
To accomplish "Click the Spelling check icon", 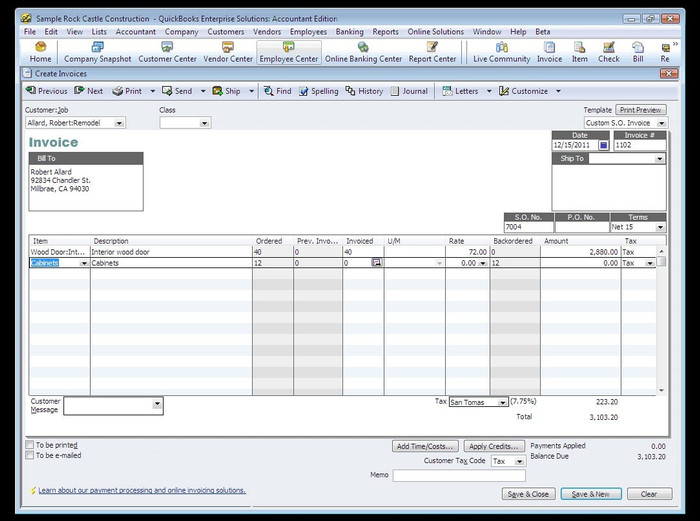I will coord(317,91).
